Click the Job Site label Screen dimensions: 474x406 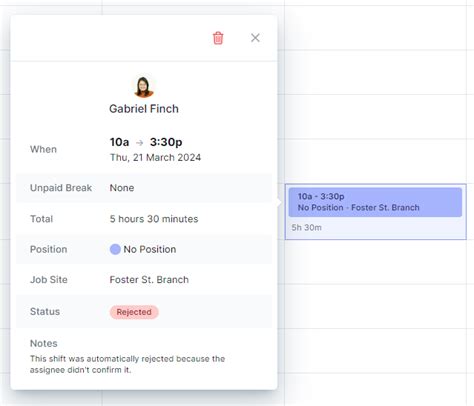[49, 280]
